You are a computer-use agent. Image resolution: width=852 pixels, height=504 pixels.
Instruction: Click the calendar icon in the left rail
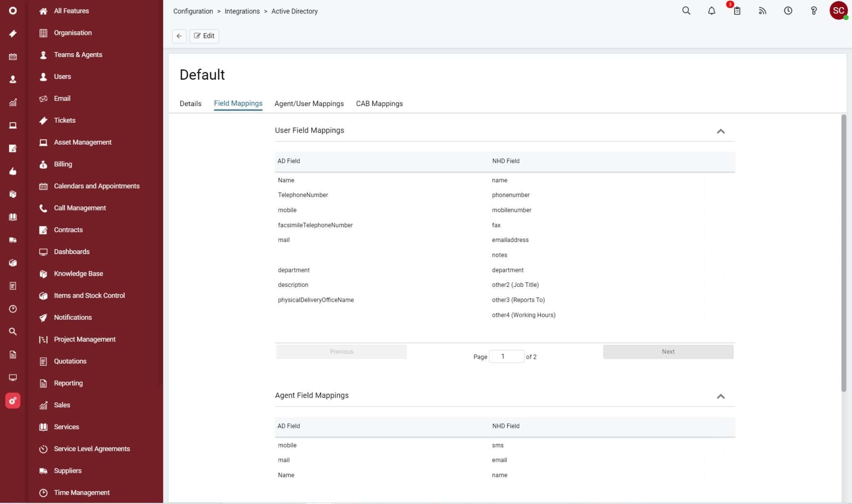[x=13, y=57]
